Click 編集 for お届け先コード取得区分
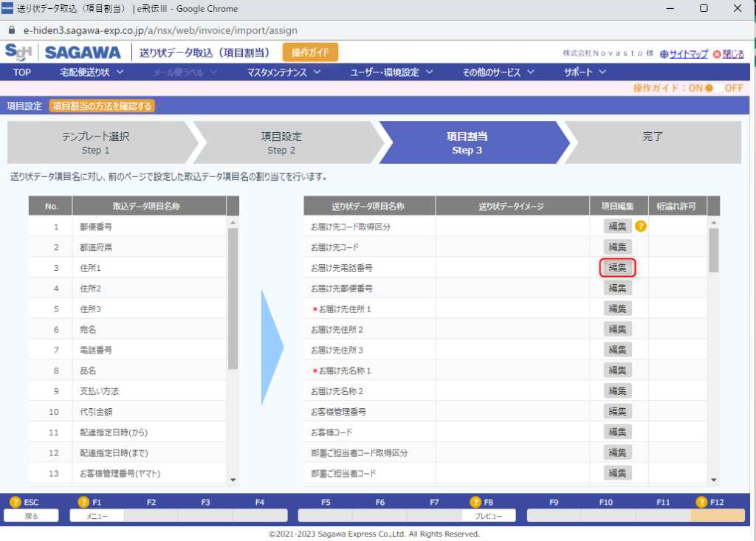Viewport: 756px width, 541px height. click(x=618, y=226)
